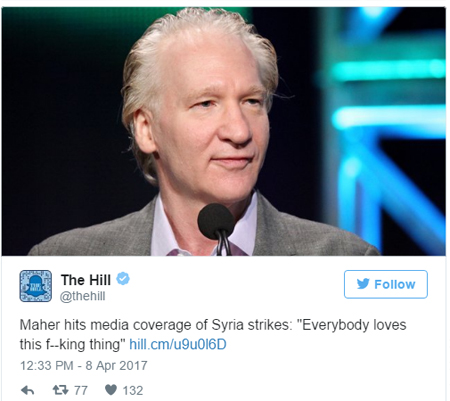This screenshot has height=401, width=450.
Task: Click the 8 Apr 2017 date
Action: (x=116, y=366)
